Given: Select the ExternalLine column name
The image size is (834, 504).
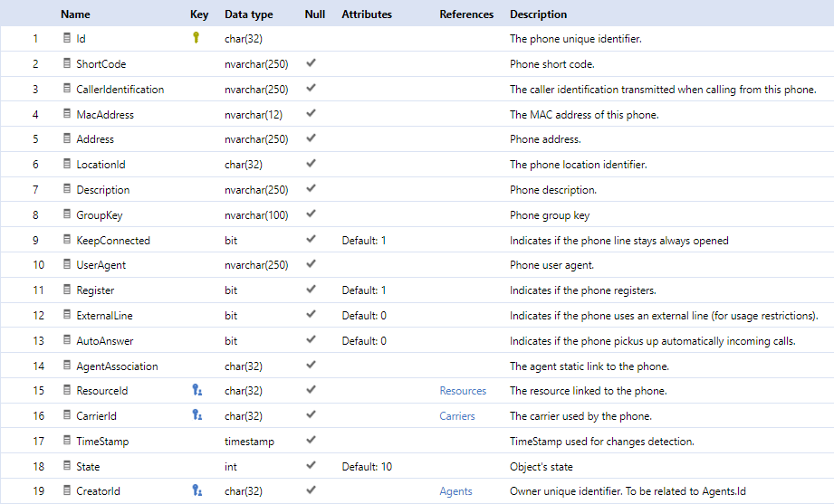Looking at the screenshot, I should (x=104, y=316).
